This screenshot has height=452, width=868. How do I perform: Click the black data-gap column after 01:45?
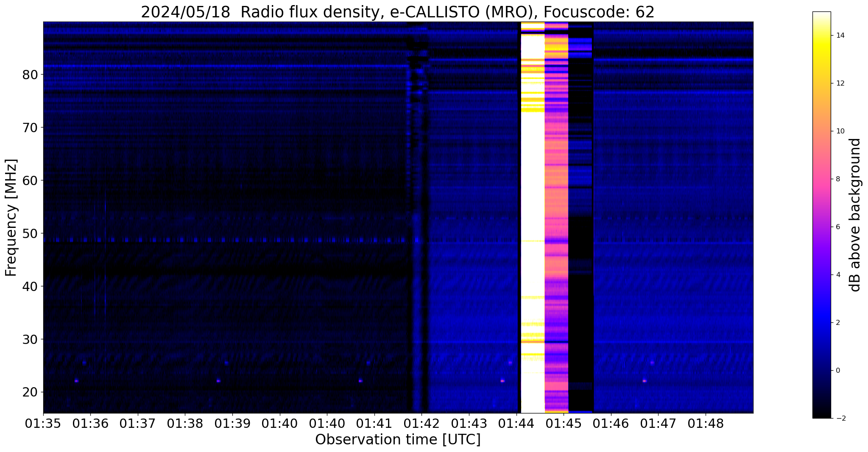click(581, 217)
